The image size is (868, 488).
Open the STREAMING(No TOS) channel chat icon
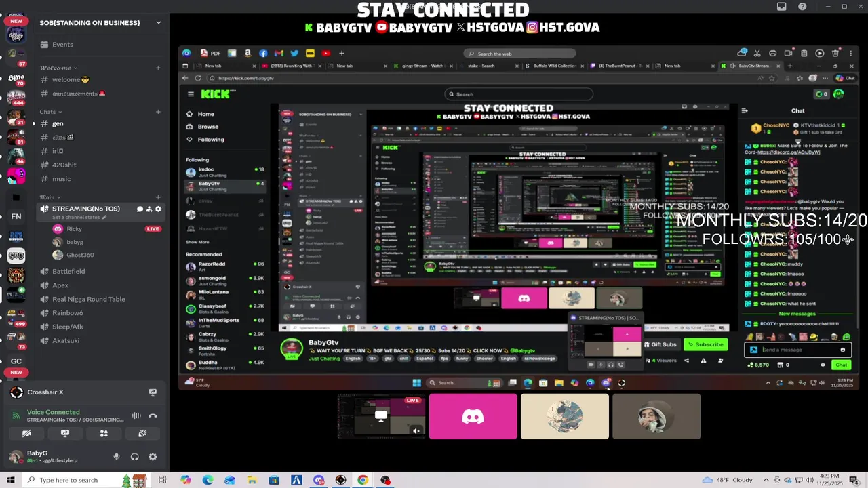pyautogui.click(x=140, y=209)
